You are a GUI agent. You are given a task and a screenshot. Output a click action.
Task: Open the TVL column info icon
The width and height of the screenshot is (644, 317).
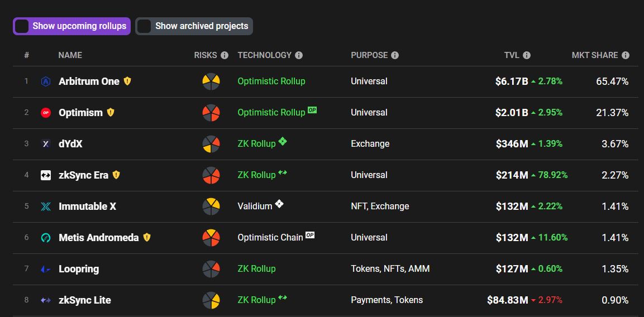tap(527, 55)
